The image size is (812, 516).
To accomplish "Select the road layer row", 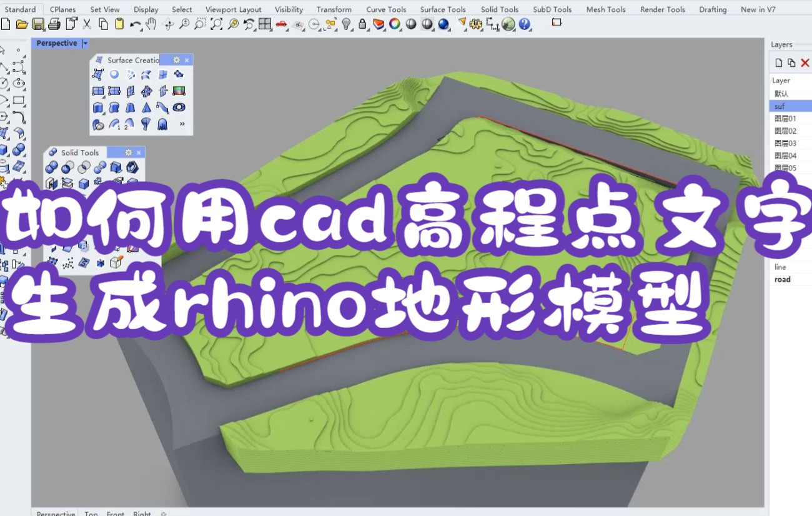I will 791,279.
